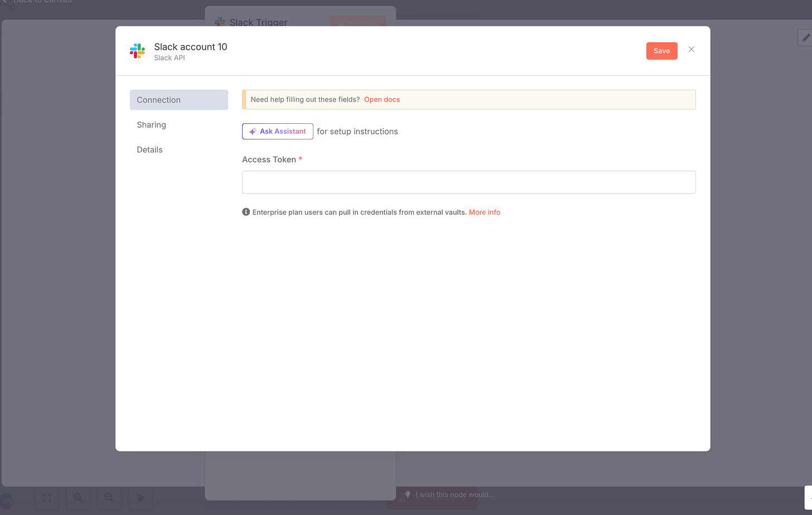This screenshot has width=812, height=515.
Task: Click the Ask Assistant button
Action: (x=278, y=131)
